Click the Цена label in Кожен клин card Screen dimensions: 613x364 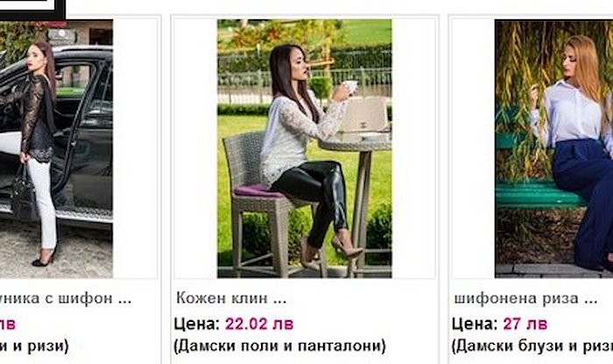coord(197,324)
